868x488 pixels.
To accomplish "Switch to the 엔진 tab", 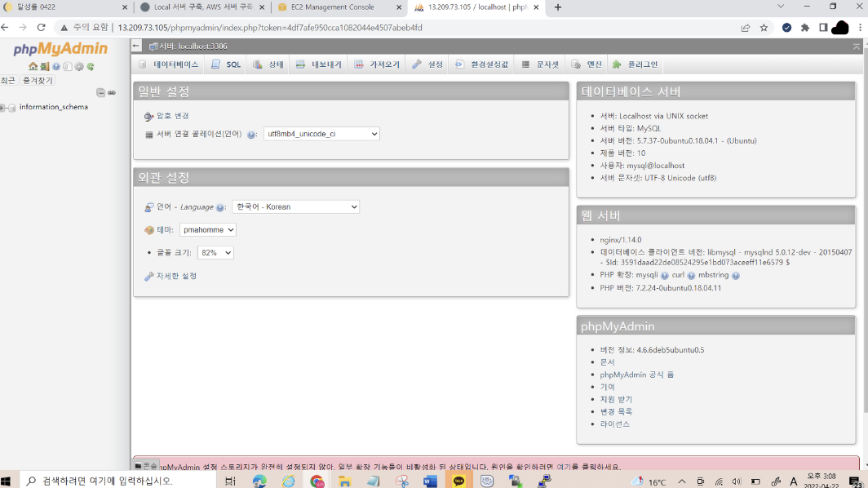I will click(587, 64).
